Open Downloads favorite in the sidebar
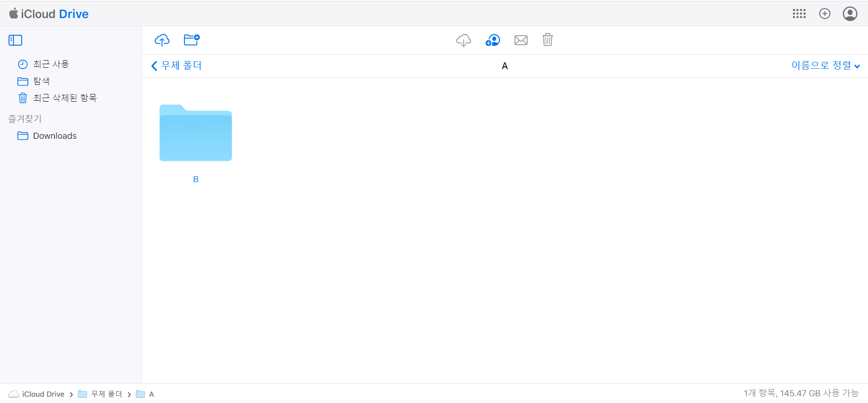Viewport: 868px width, 403px height. (47, 136)
